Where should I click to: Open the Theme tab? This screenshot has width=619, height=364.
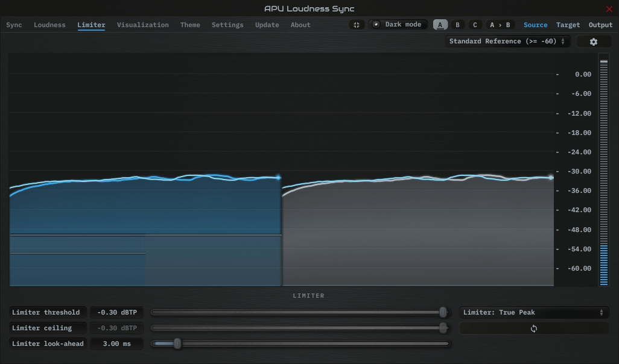(190, 25)
